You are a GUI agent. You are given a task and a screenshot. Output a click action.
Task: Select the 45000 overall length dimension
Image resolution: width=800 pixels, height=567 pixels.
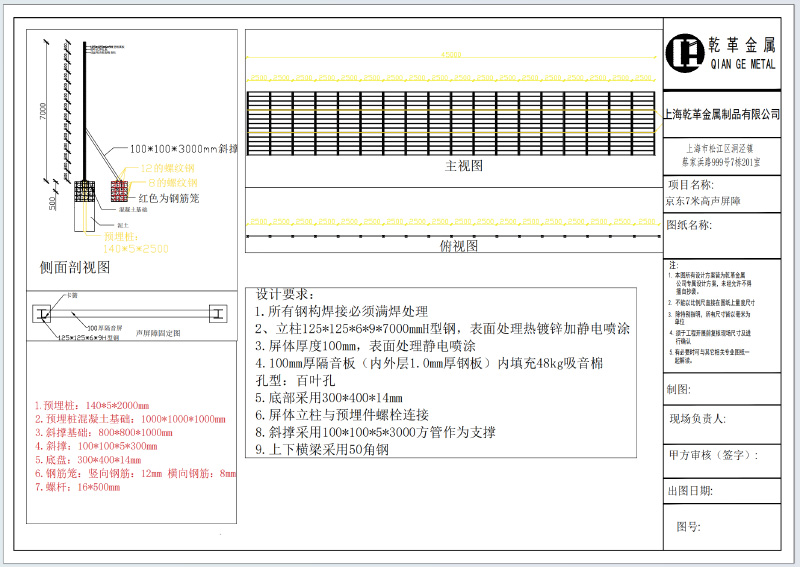pyautogui.click(x=451, y=55)
